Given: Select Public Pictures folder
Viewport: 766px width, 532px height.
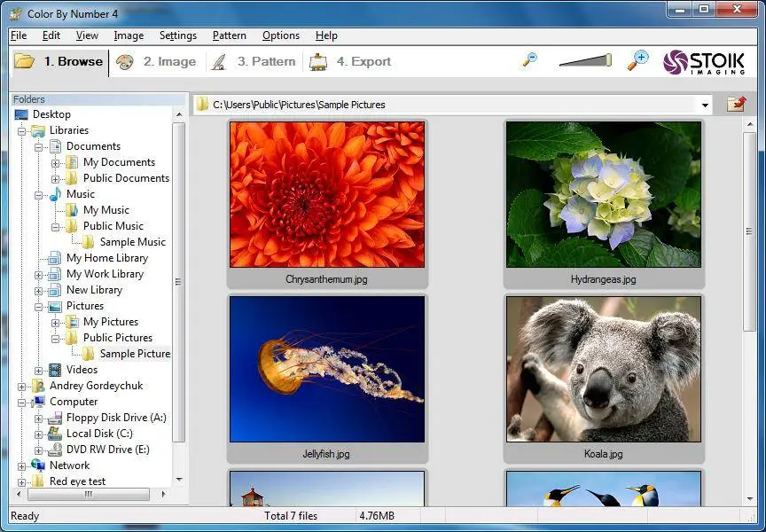Looking at the screenshot, I should [x=117, y=338].
